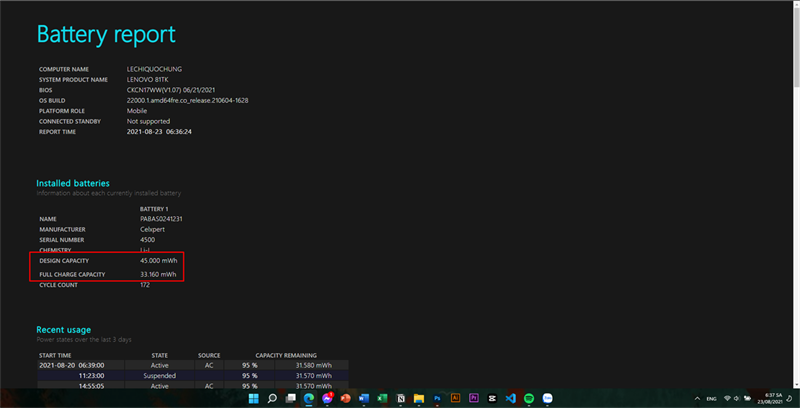This screenshot has height=408, width=800.
Task: Click the BIOS version value CKCN17WW
Action: click(171, 90)
